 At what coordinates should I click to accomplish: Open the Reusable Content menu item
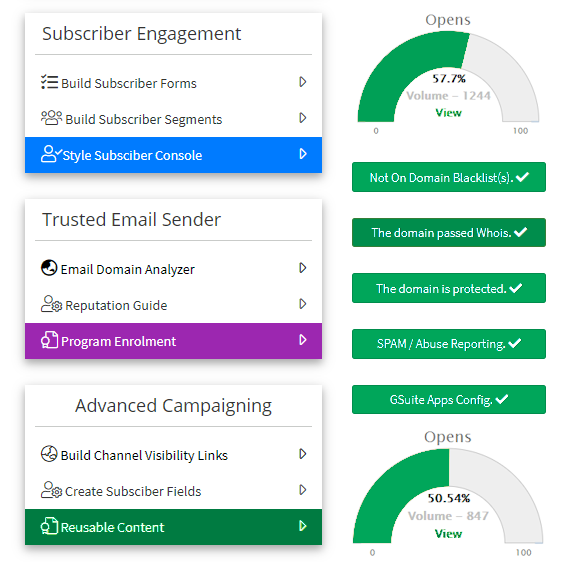tap(173, 527)
